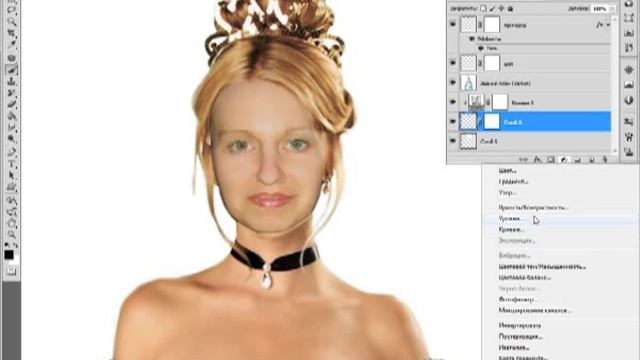Screen dimensions: 640x360
Task: Hide the Кривые 1 adjustment layer
Action: (x=453, y=102)
